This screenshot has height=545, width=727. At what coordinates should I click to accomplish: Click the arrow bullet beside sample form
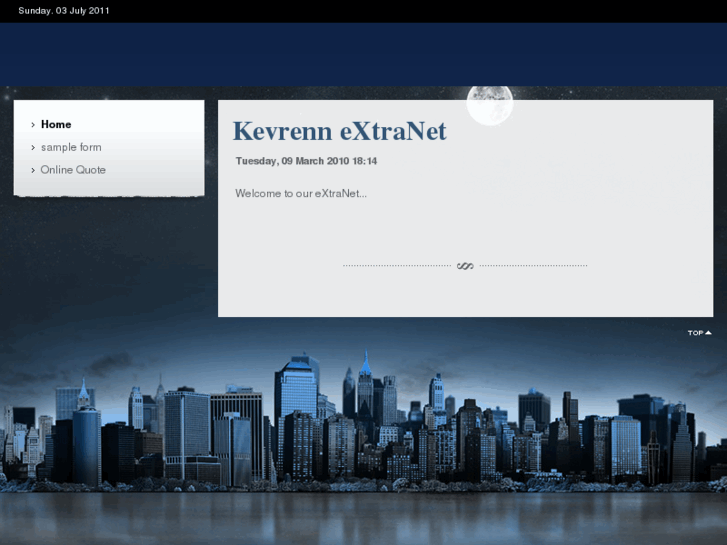pos(33,148)
